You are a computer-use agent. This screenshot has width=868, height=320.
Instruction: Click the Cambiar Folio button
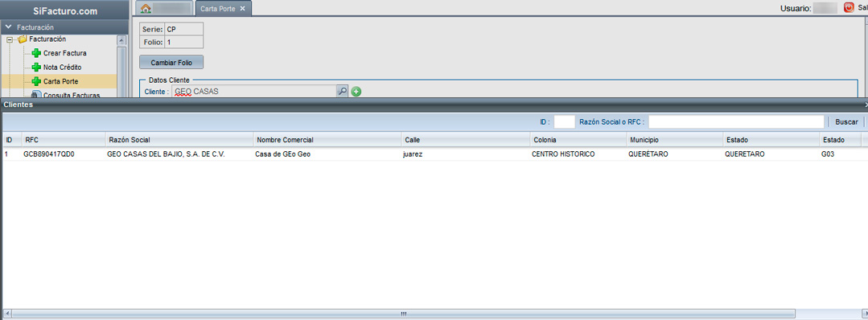171,63
